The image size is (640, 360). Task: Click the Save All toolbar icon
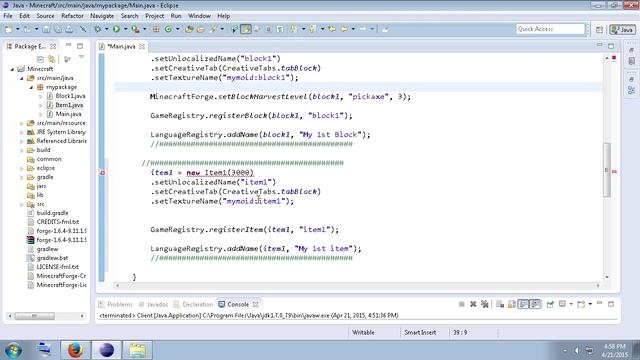pos(58,29)
